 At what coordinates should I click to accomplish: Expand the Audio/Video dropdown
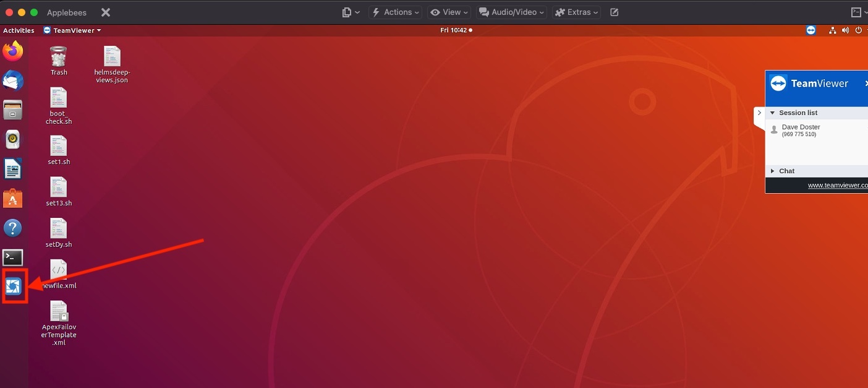513,12
